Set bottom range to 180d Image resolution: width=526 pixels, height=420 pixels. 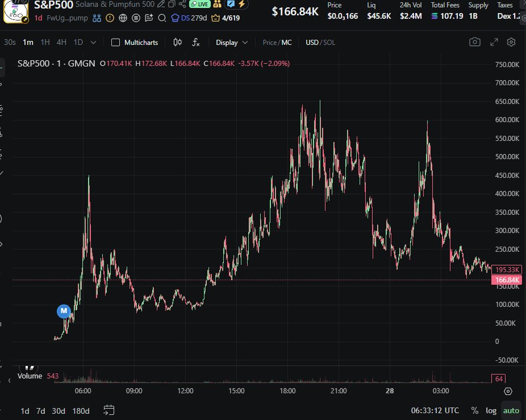[81, 410]
